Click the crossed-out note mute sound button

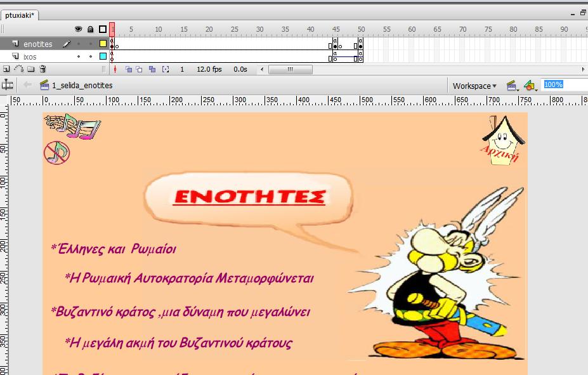tap(57, 153)
